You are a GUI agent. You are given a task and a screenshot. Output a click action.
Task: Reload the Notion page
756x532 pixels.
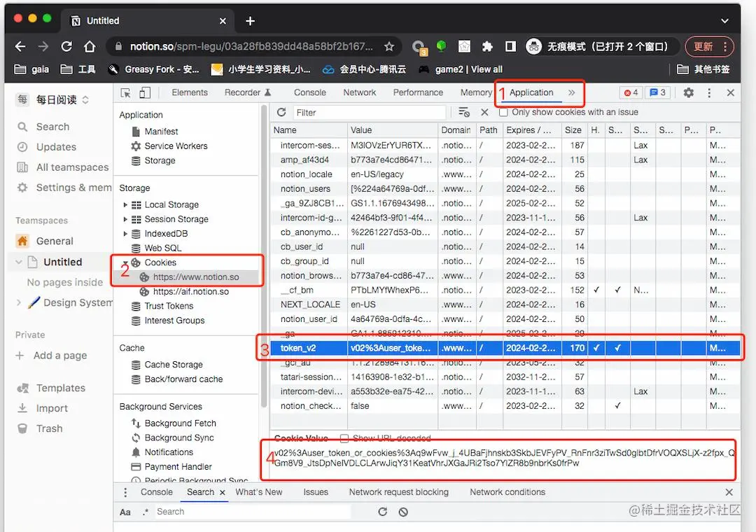pyautogui.click(x=66, y=46)
